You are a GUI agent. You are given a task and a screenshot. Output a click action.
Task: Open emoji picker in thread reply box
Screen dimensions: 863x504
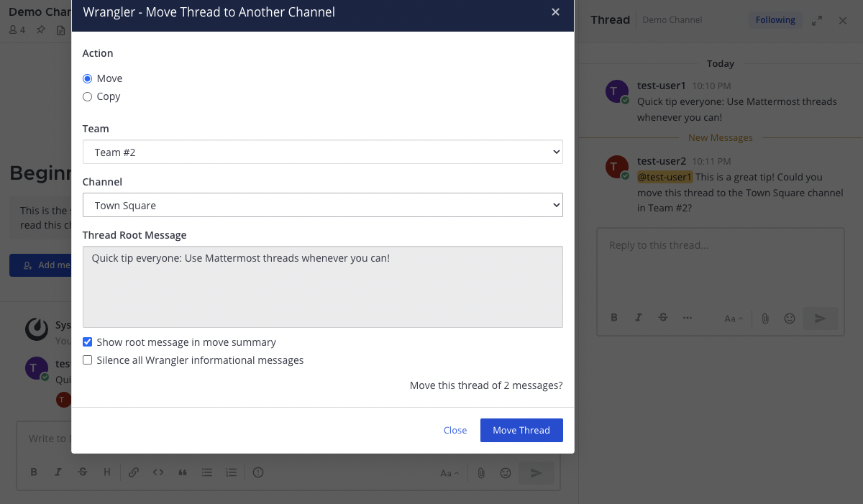coord(790,319)
